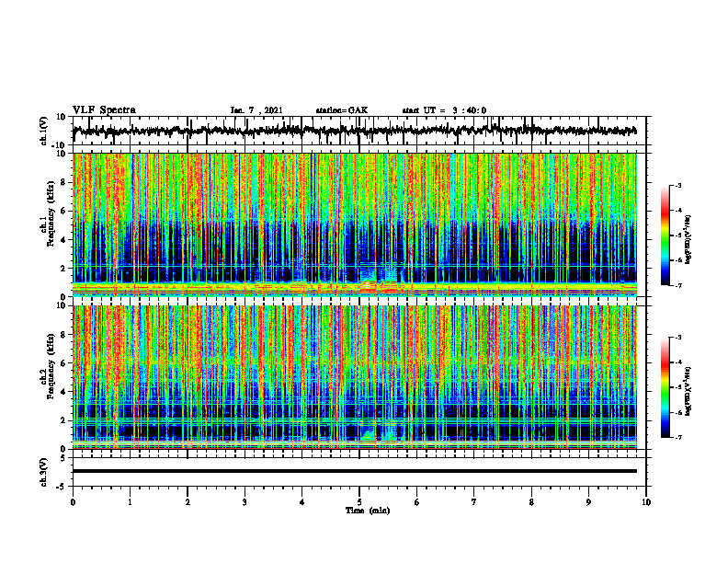Image resolution: width=728 pixels, height=563 pixels.
Task: Click the "2" kHz tick on ch.2 frequency axis
Action: (64, 420)
